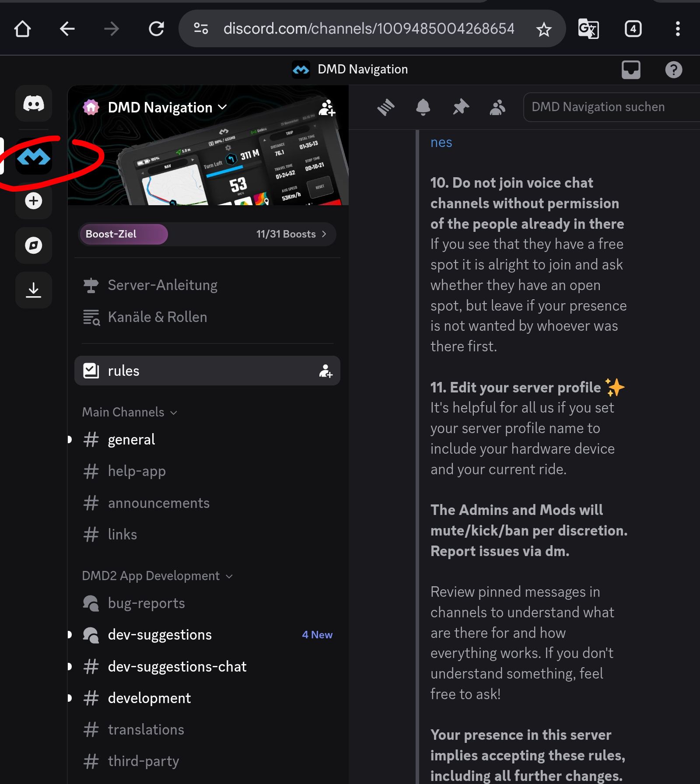700x784 pixels.
Task: Open the browser tab switcher
Action: coord(633,29)
